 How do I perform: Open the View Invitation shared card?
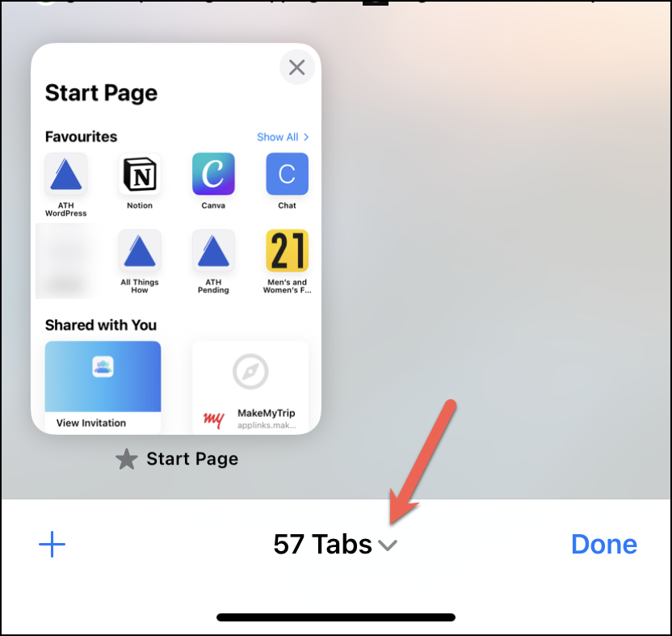point(103,387)
